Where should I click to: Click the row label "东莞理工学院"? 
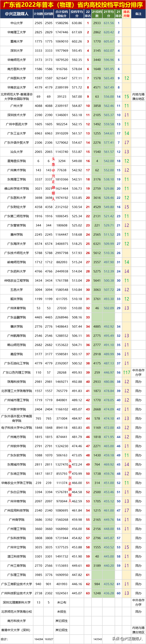point(17,179)
